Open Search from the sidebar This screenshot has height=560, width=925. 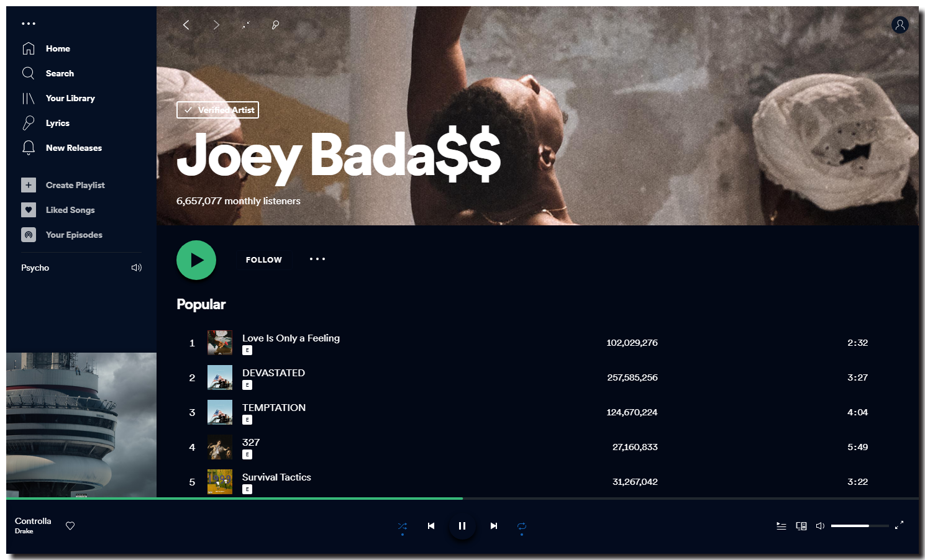click(59, 73)
